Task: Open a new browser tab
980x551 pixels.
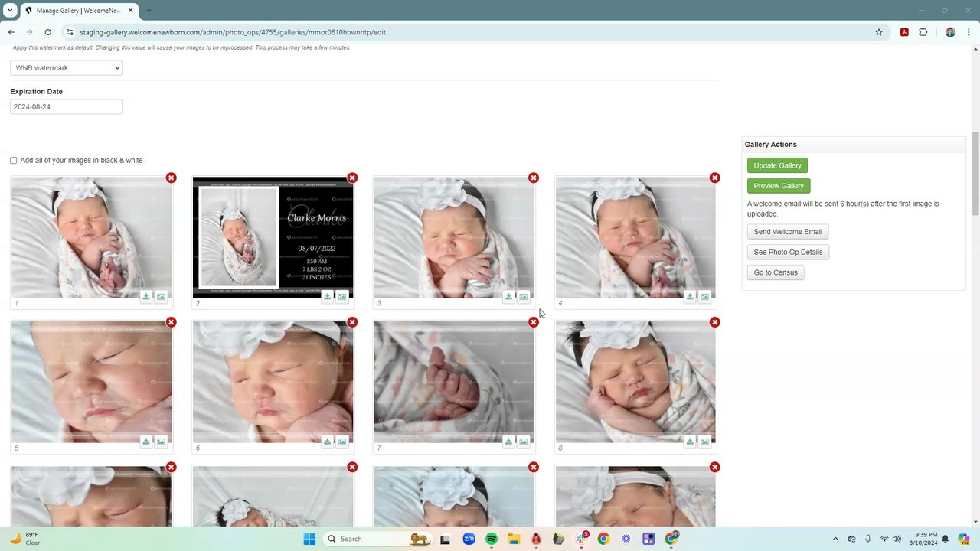Action: pos(149,11)
